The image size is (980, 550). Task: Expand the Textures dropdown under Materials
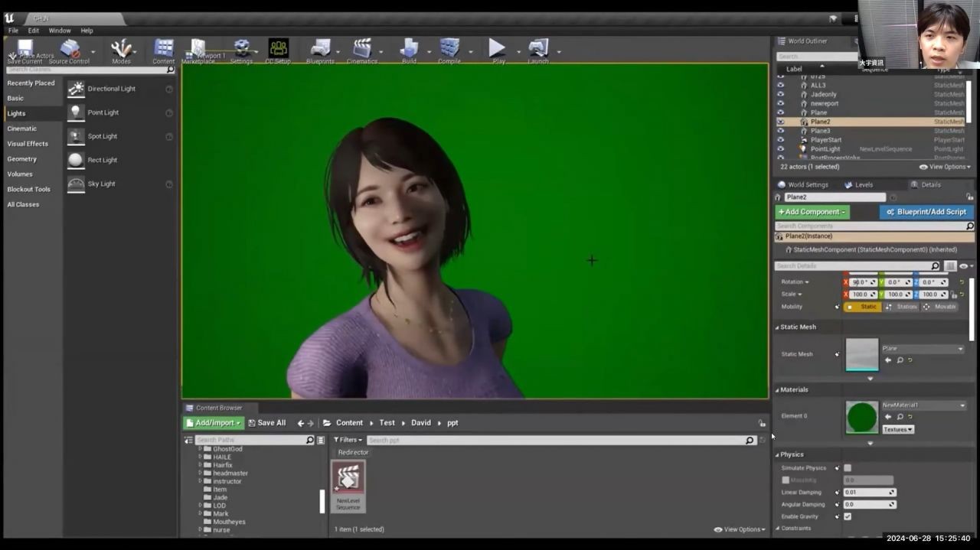898,430
